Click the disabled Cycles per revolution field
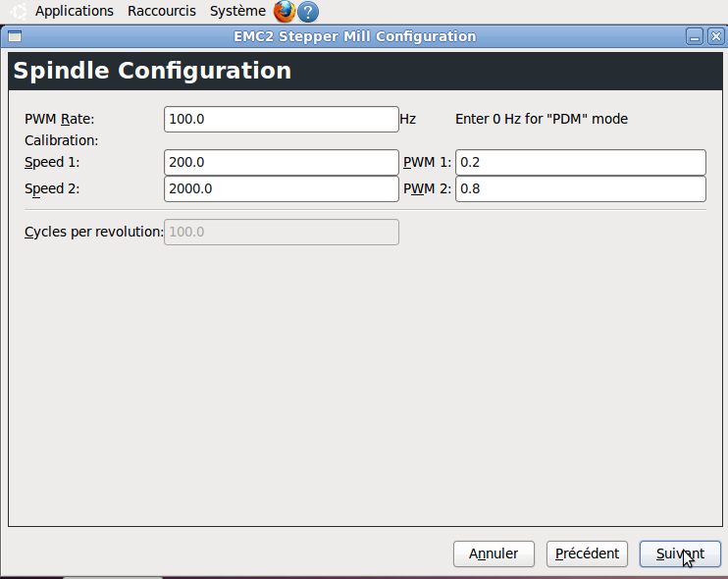Screen dimensions: 728x579 pos(282,233)
